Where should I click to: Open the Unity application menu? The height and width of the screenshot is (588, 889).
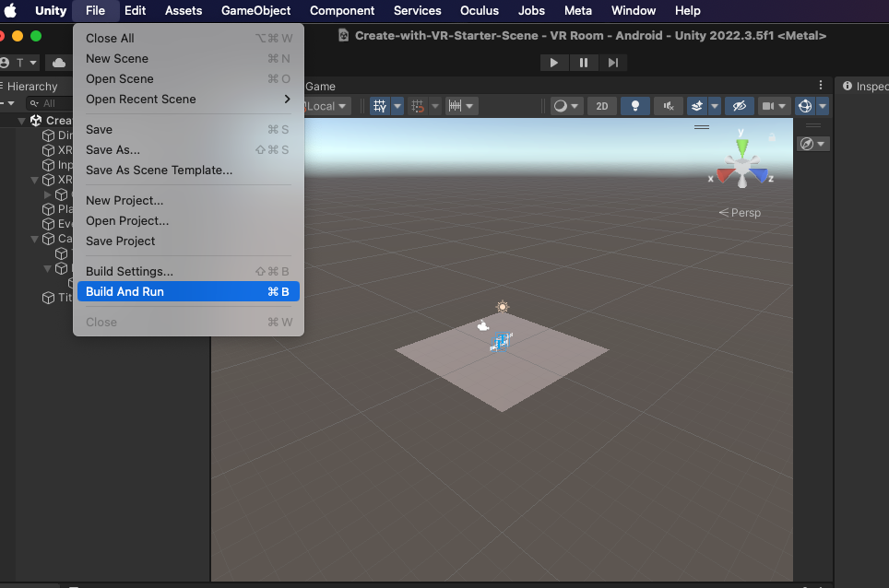[x=51, y=11]
